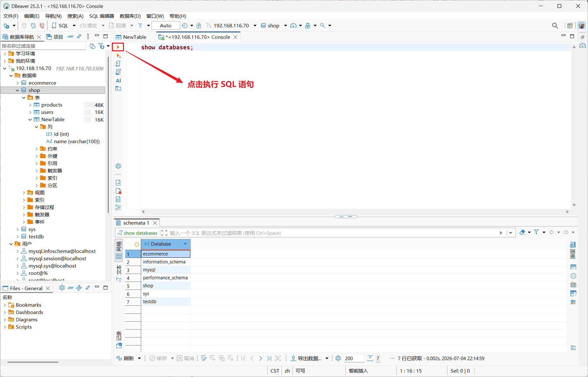Image resolution: width=588 pixels, height=377 pixels.
Task: Click the result-set configuration gear icon
Action: (338, 358)
